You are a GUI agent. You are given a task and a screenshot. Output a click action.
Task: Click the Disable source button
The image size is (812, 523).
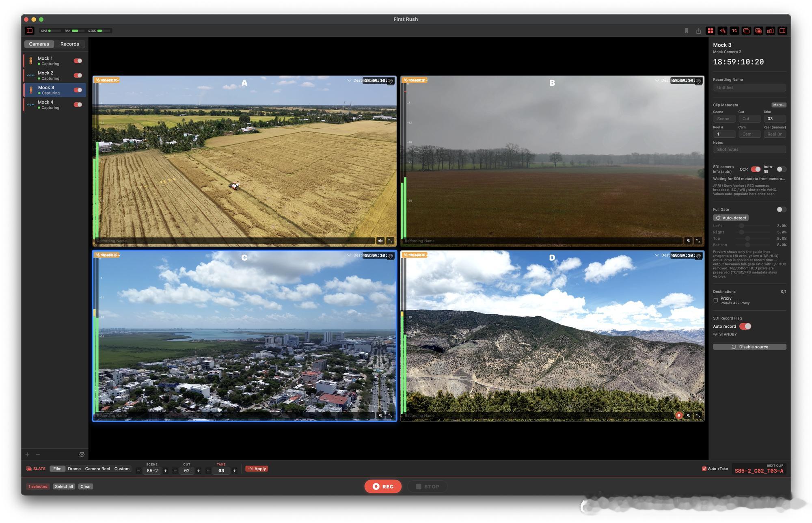pos(749,347)
